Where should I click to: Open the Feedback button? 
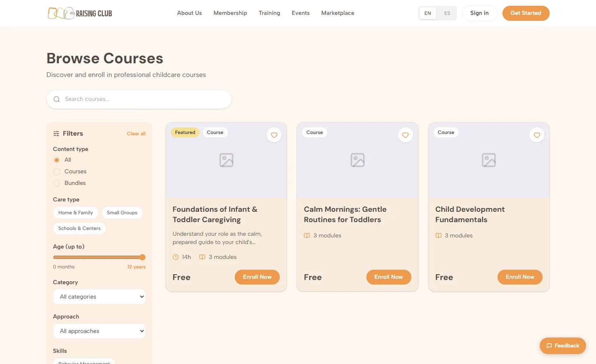tap(563, 346)
